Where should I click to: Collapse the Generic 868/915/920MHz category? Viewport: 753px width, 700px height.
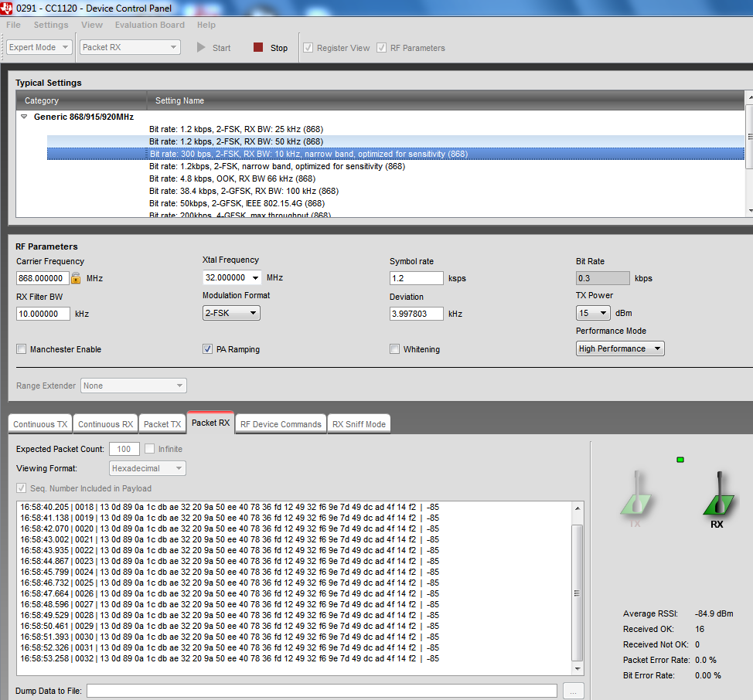click(x=24, y=117)
